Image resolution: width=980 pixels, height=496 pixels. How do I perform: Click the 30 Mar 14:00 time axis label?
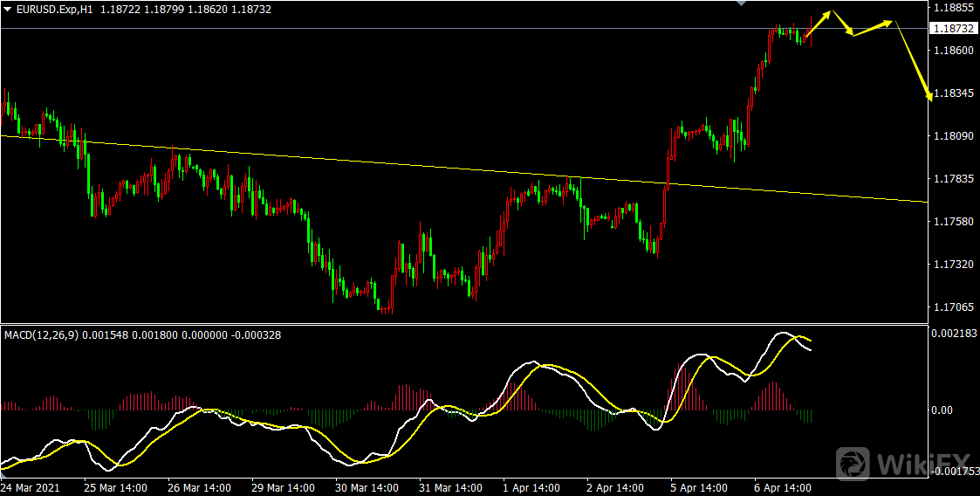click(x=367, y=488)
